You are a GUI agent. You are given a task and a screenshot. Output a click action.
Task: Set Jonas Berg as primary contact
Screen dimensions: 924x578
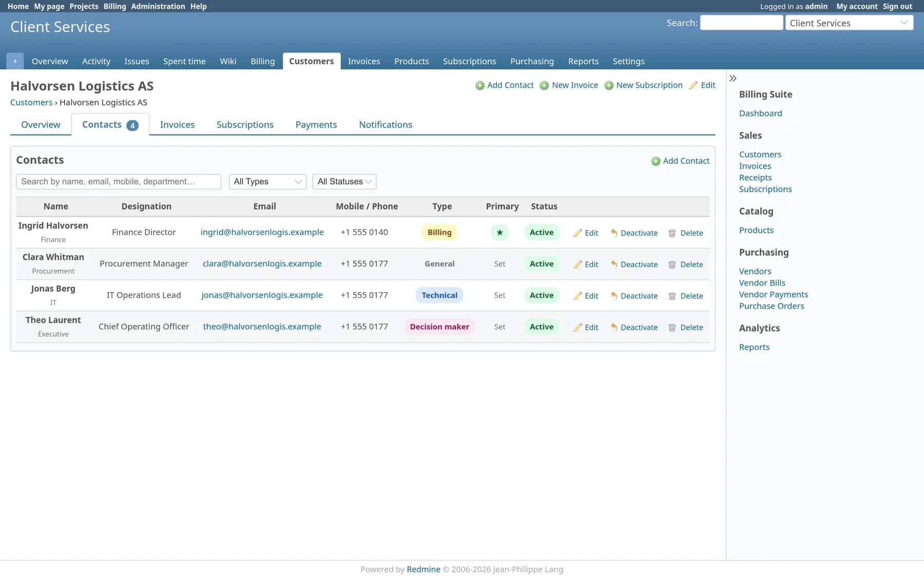tap(499, 295)
